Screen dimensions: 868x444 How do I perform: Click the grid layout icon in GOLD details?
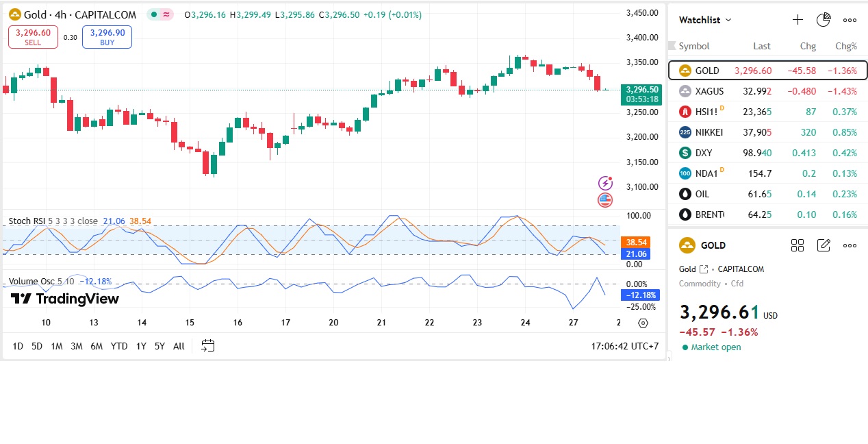[797, 245]
